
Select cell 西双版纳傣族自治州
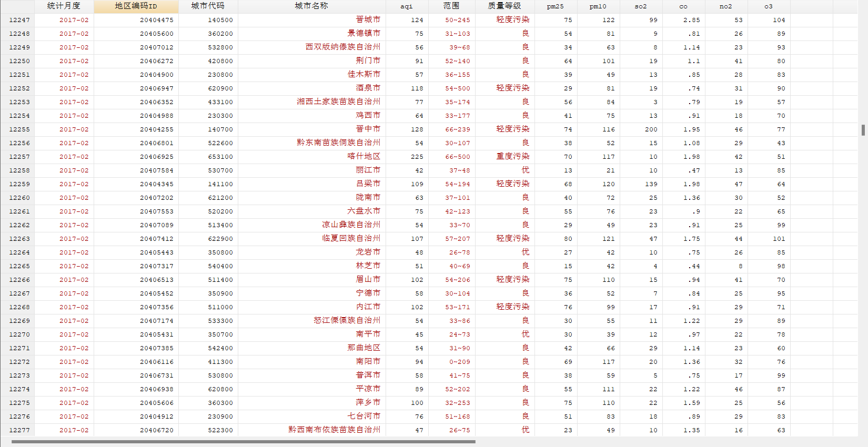pos(312,47)
